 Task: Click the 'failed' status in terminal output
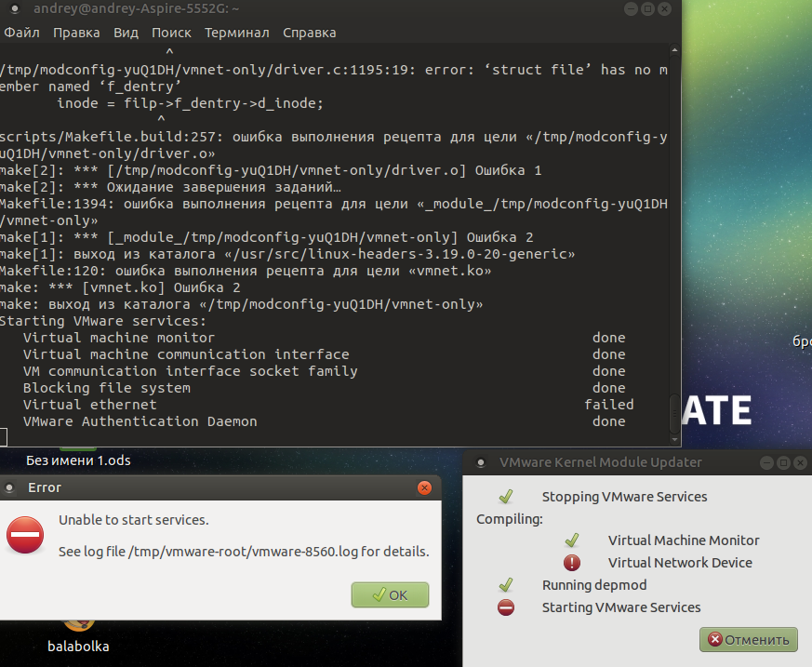[x=609, y=405]
